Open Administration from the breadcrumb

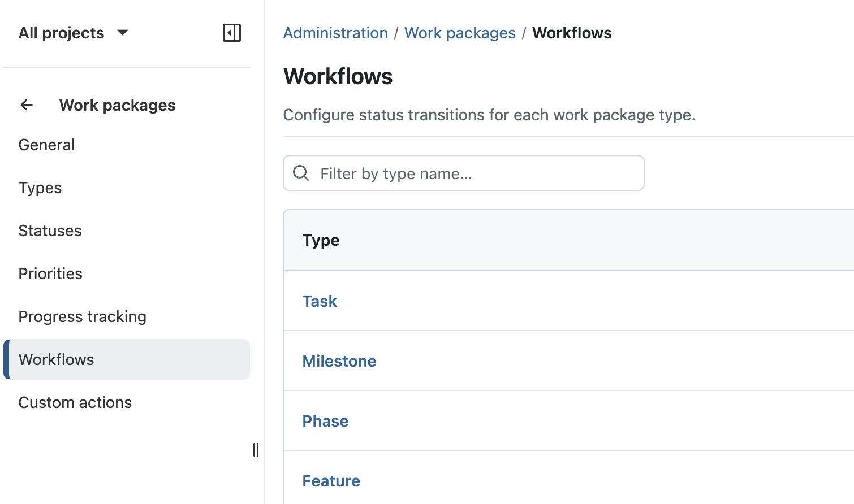pos(335,33)
